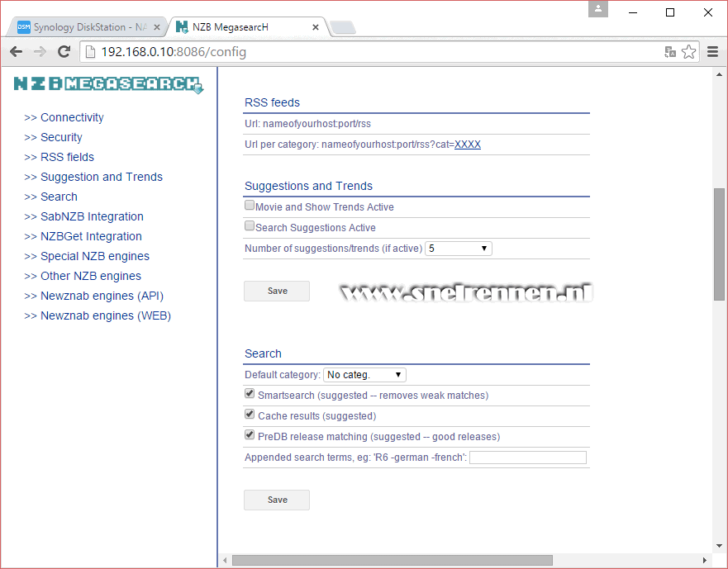Image resolution: width=728 pixels, height=569 pixels.
Task: Click the scroll up arrow
Action: coord(719,74)
